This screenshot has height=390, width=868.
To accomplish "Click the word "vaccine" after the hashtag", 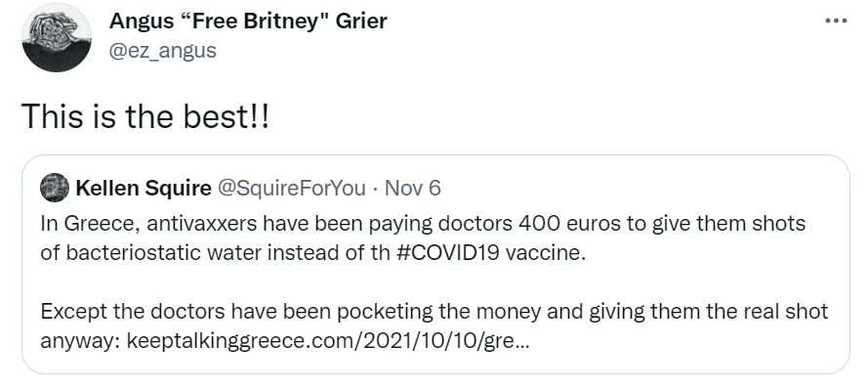I will point(545,252).
